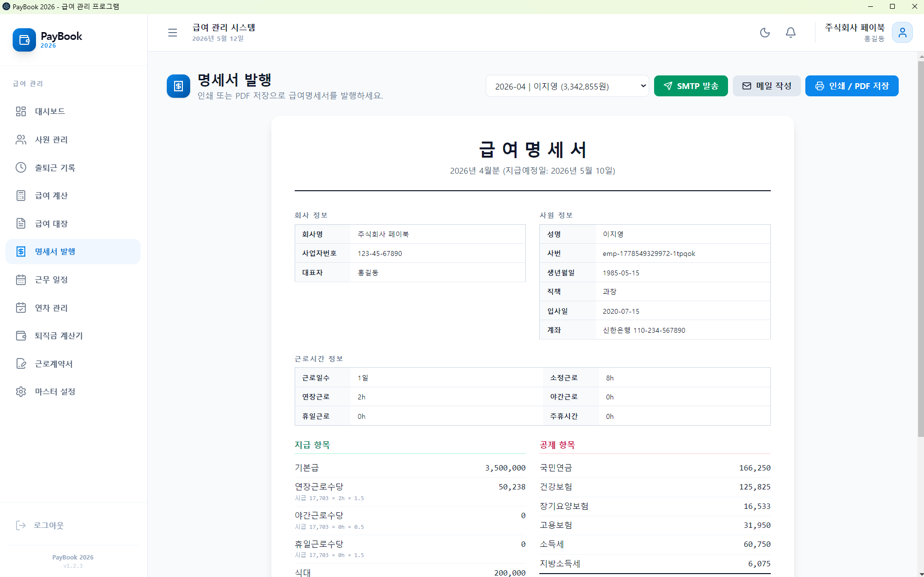Click 기본급 amount 3,500,000
This screenshot has width=924, height=577.
(505, 468)
